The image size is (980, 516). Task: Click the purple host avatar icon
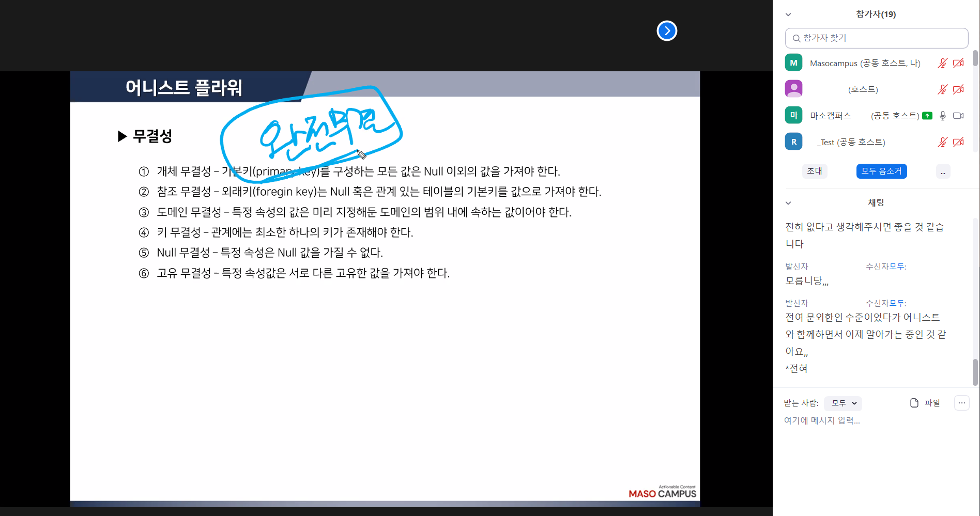[793, 89]
